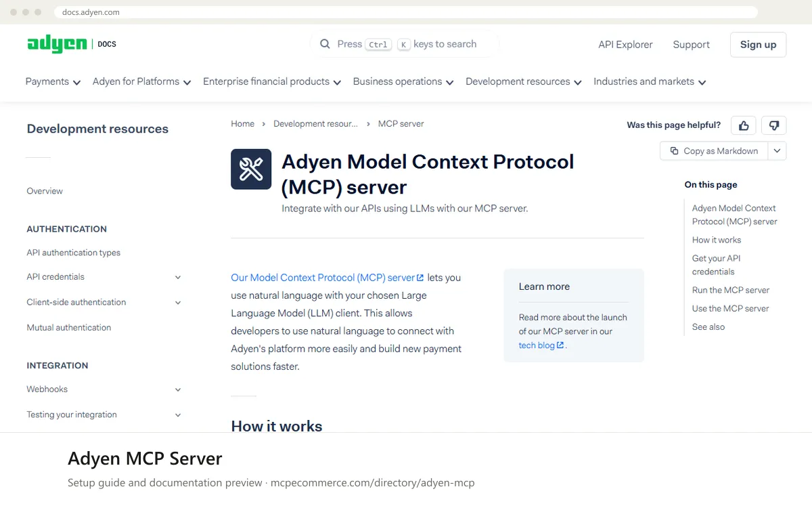Open the Webhooks sidebar item
Image resolution: width=812 pixels, height=508 pixels.
coord(47,389)
